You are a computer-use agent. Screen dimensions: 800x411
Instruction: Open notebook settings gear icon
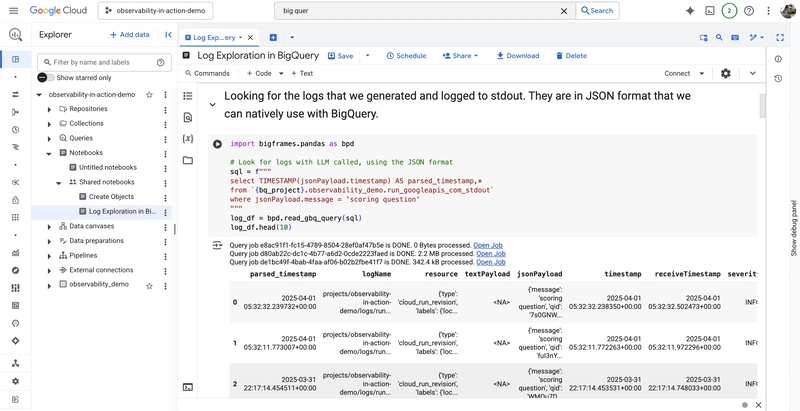point(726,73)
